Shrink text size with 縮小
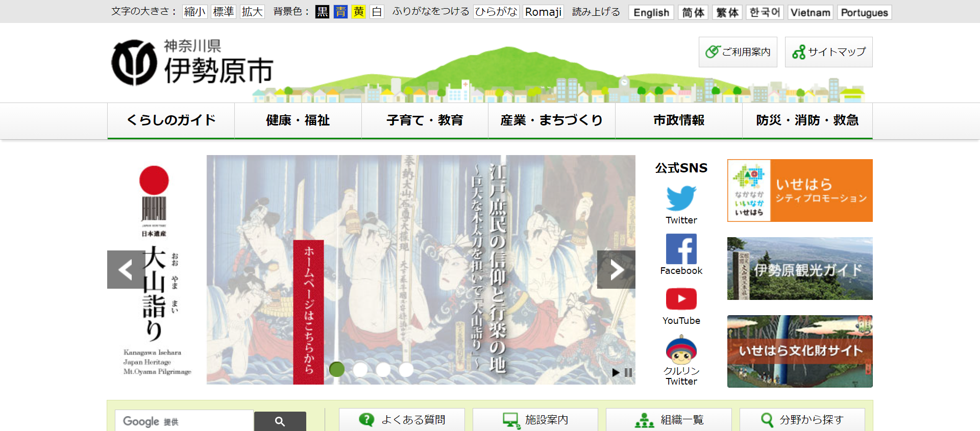This screenshot has height=431, width=980. (194, 12)
